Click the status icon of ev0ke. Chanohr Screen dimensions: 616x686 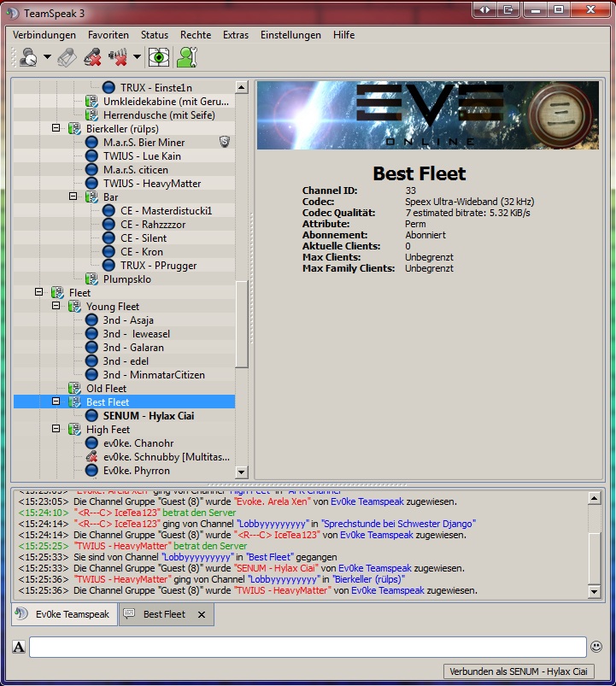[91, 443]
